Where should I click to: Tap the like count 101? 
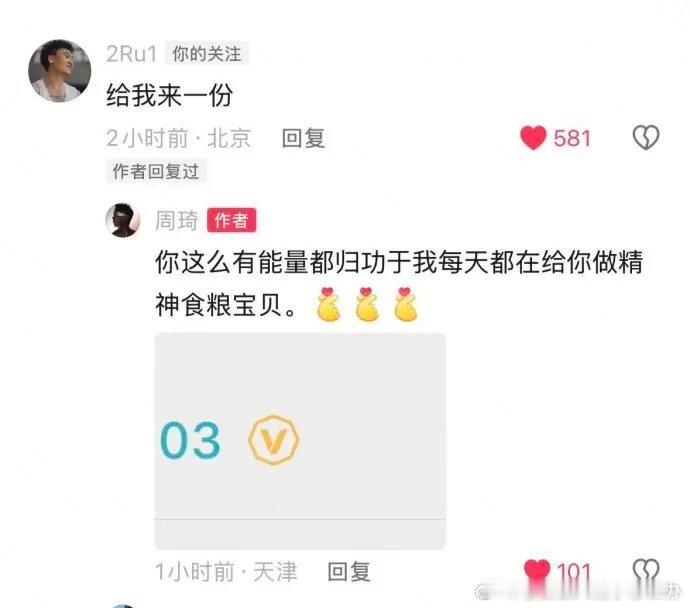[573, 571]
